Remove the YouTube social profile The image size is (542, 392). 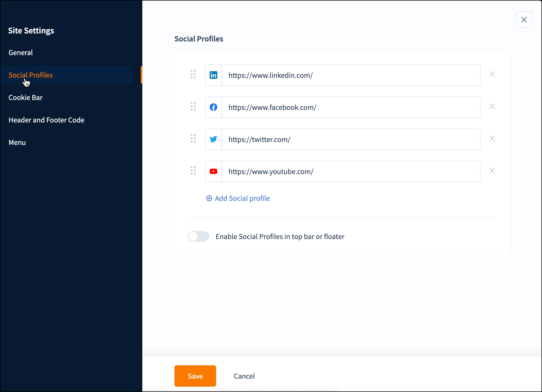(x=492, y=171)
